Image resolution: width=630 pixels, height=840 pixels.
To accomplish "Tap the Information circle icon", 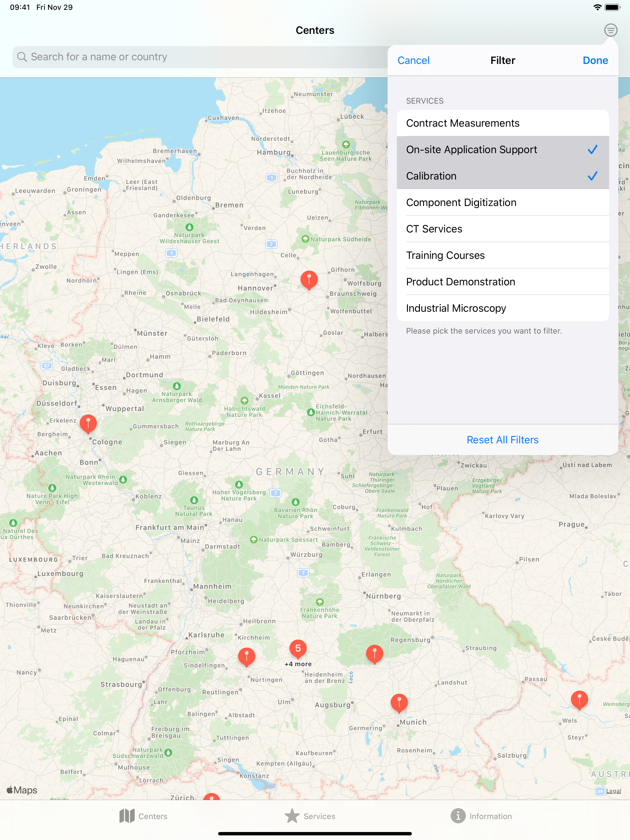I will [458, 816].
